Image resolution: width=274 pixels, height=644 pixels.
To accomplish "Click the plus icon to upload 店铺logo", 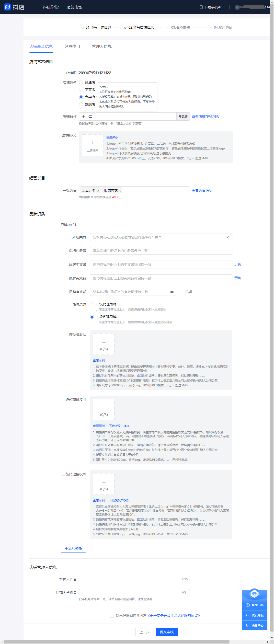I will 93,143.
